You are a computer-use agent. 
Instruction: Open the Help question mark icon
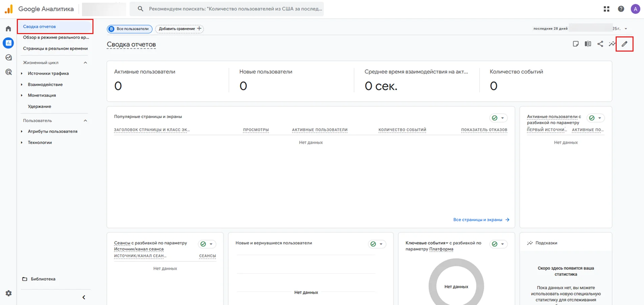pyautogui.click(x=621, y=9)
